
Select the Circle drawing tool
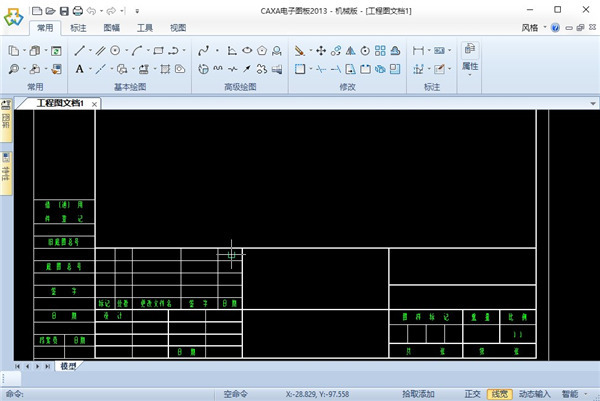coord(116,50)
